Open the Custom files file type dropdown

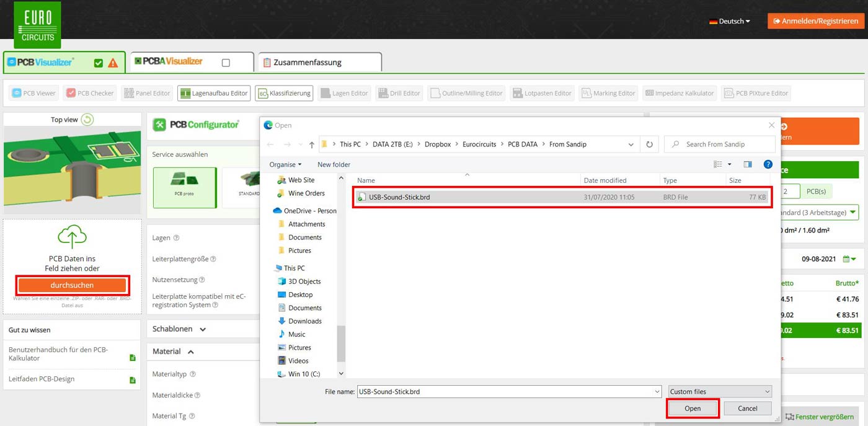[719, 391]
